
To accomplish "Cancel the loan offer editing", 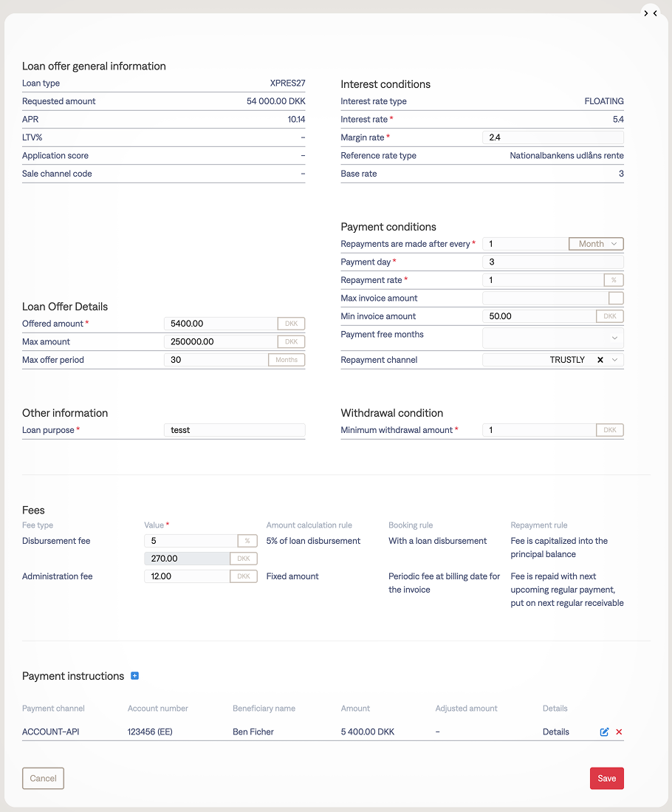I will (43, 778).
